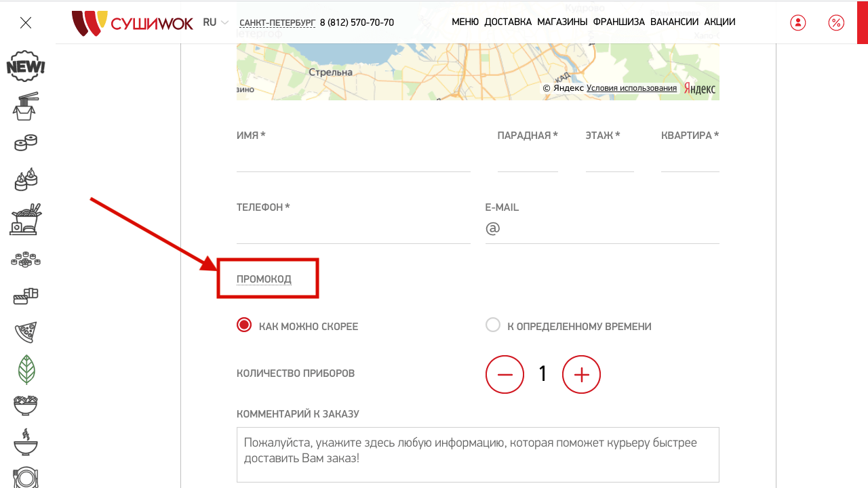Go to the Доставка menu item
868x488 pixels.
coord(508,22)
